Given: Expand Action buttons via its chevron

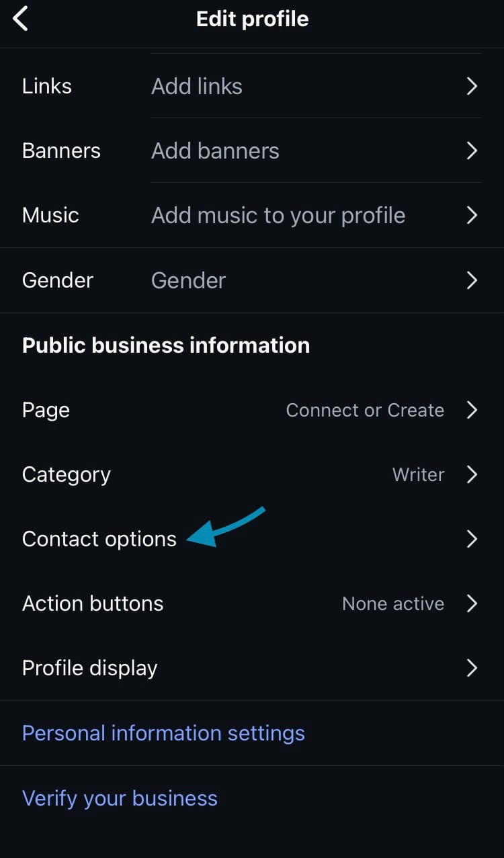Looking at the screenshot, I should pos(472,603).
